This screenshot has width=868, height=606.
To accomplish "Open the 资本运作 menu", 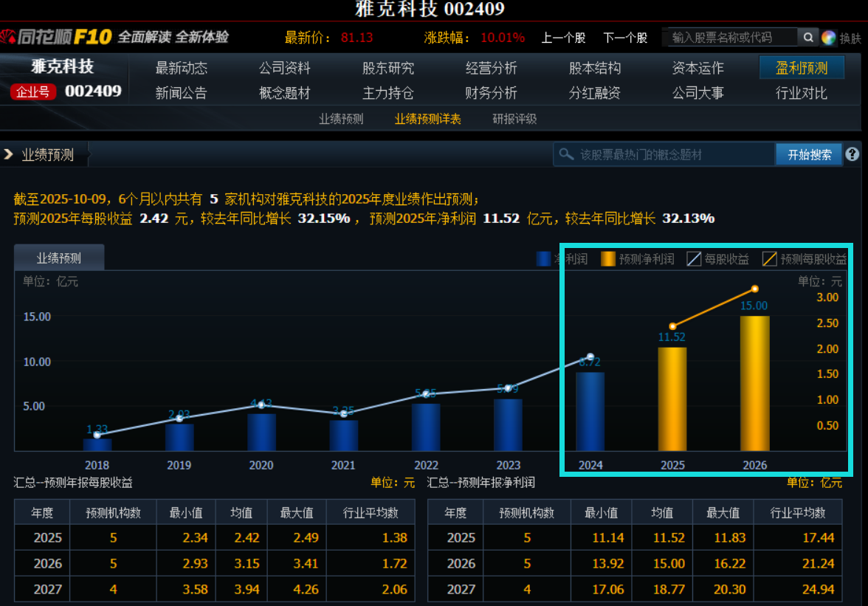I will pyautogui.click(x=697, y=68).
